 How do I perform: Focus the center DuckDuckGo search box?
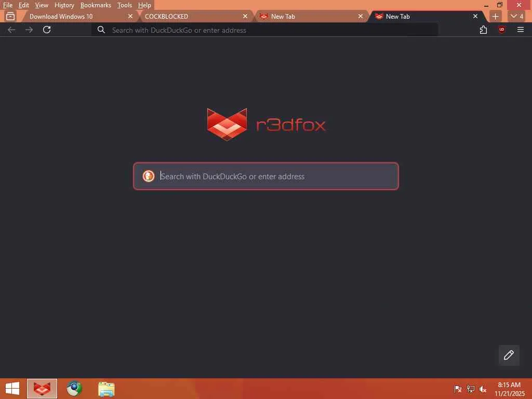coord(266,176)
